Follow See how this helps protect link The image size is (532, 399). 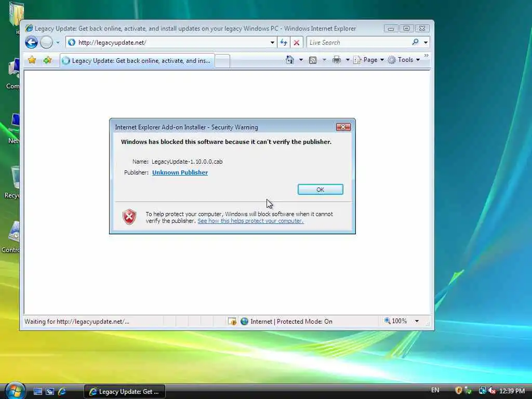click(250, 221)
